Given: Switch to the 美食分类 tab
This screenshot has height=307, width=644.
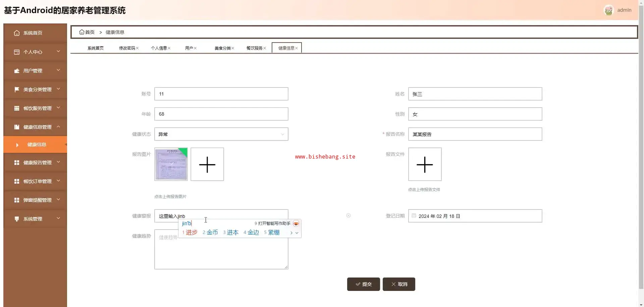Looking at the screenshot, I should click(222, 48).
